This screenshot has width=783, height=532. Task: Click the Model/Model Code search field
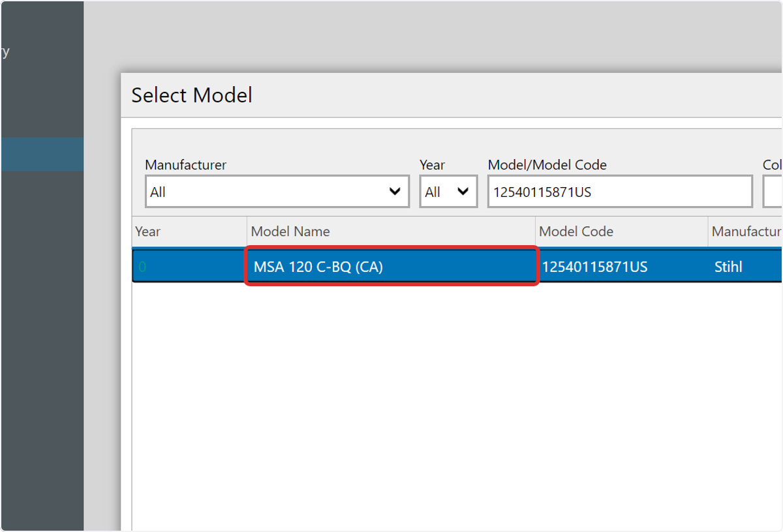tap(620, 192)
